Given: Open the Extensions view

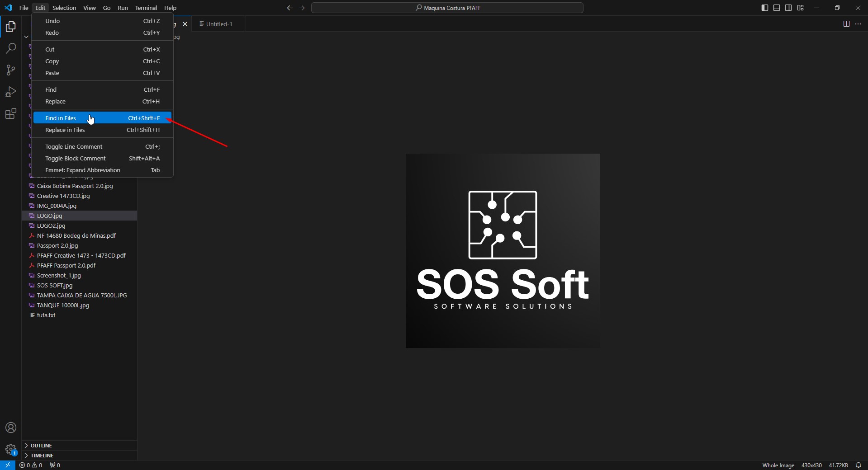Looking at the screenshot, I should [11, 114].
